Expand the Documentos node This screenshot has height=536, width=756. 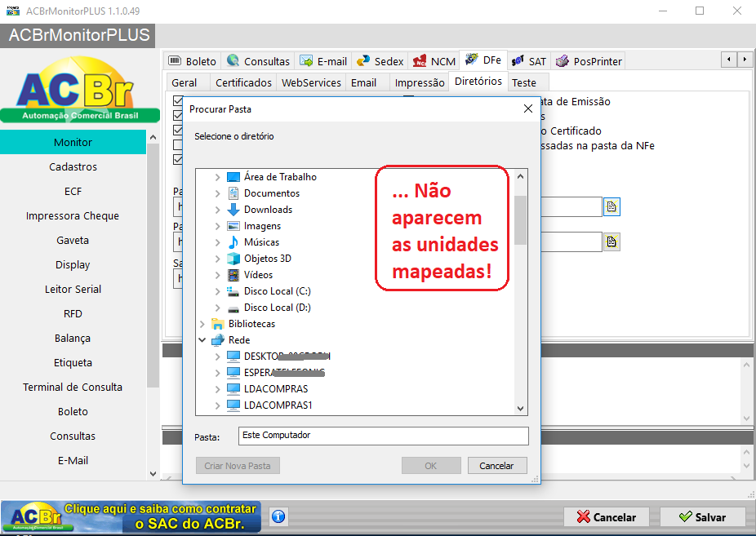[x=217, y=193]
